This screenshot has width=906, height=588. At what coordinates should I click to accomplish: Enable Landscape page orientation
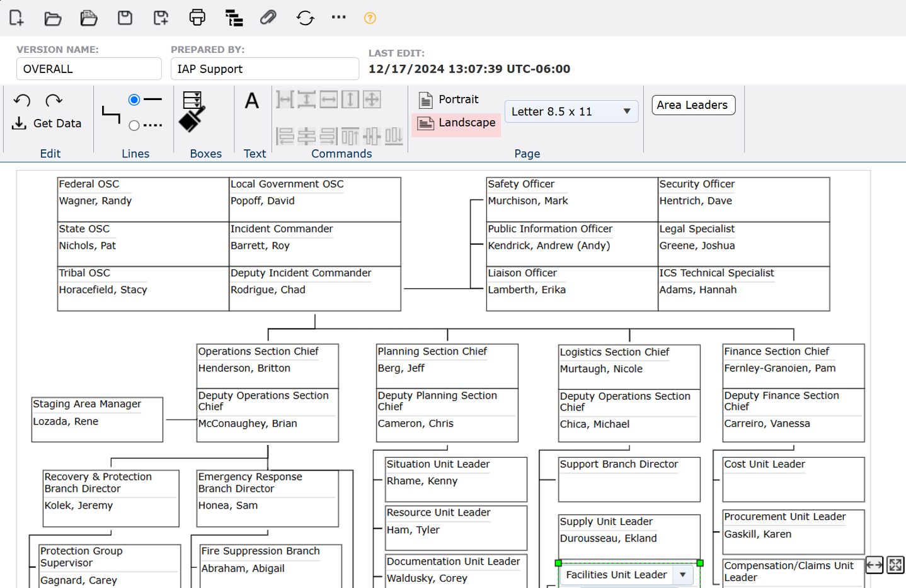[456, 123]
